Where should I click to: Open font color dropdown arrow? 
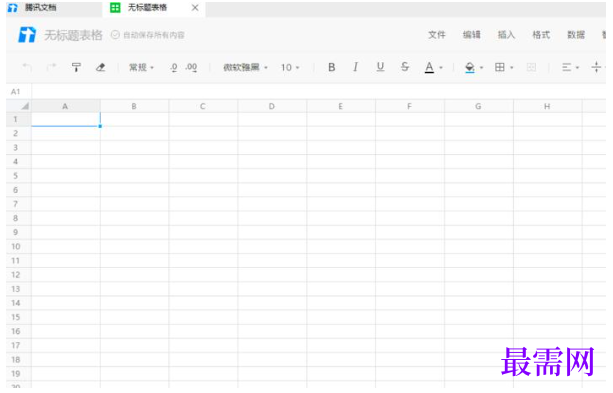point(441,68)
